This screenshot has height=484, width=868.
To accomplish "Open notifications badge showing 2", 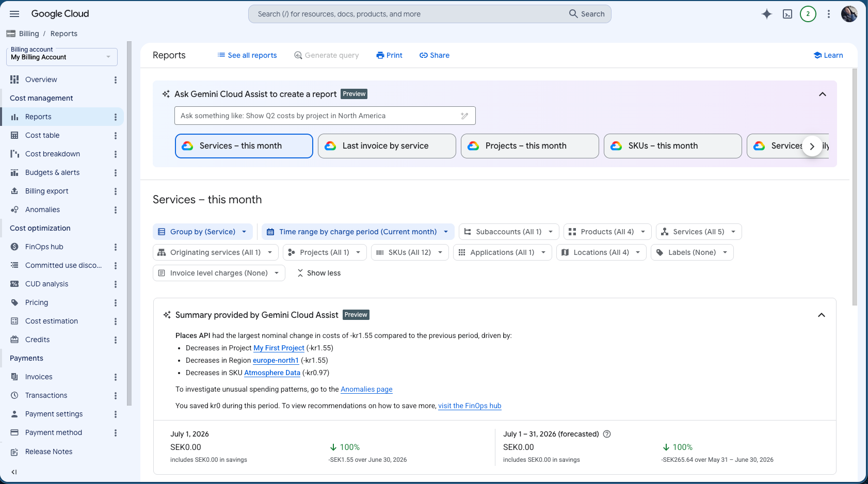I will (808, 14).
